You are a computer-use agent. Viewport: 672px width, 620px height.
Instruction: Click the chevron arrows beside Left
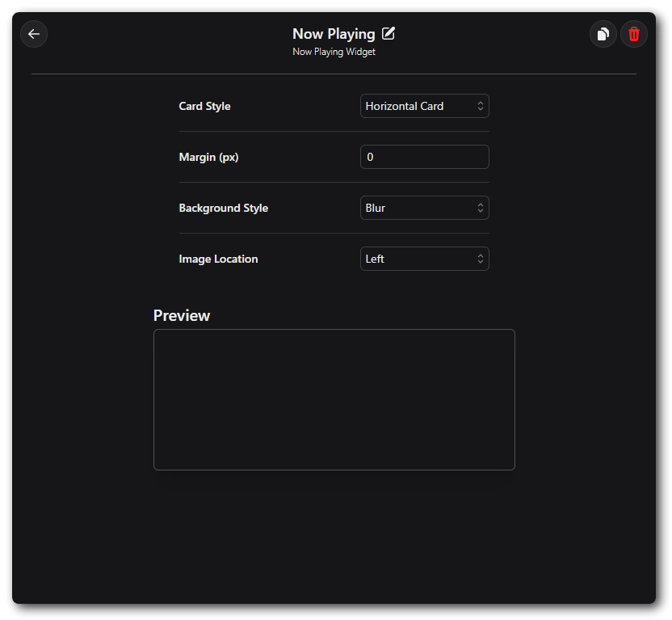(480, 259)
